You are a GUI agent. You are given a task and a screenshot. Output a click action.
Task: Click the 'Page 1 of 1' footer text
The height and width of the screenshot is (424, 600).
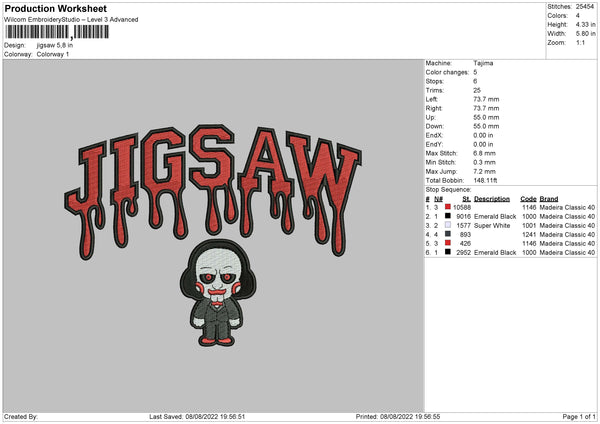[579, 416]
